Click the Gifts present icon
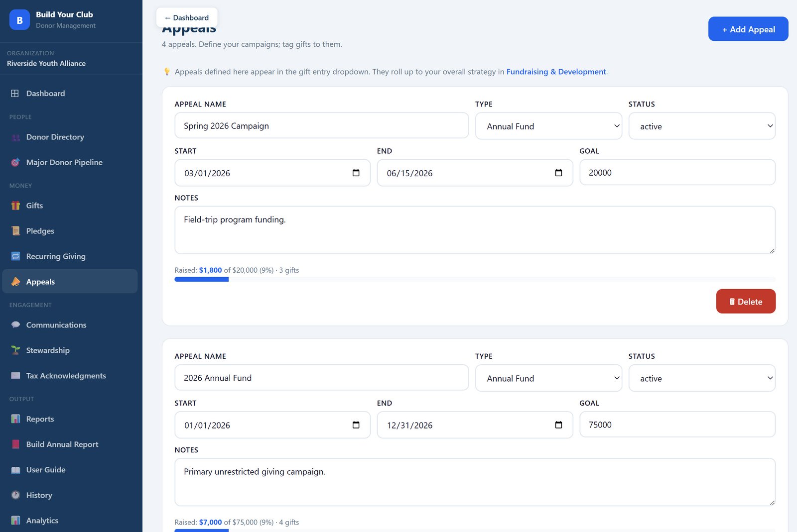 click(x=15, y=206)
